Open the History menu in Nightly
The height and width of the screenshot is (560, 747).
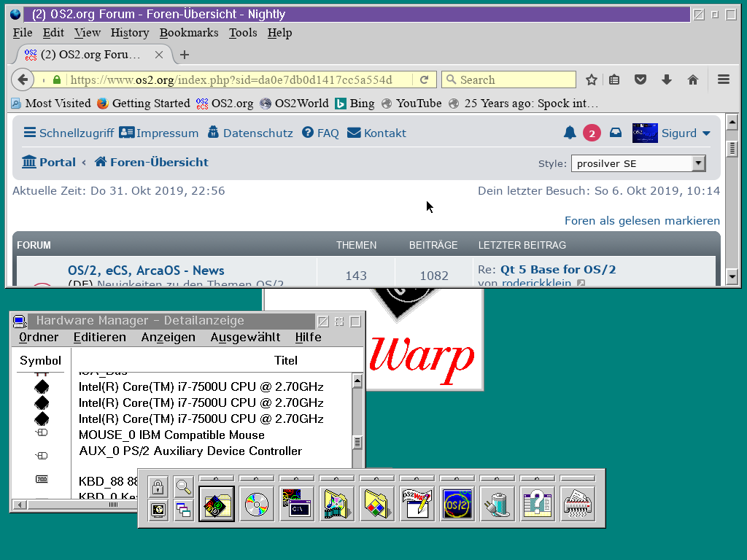click(130, 33)
